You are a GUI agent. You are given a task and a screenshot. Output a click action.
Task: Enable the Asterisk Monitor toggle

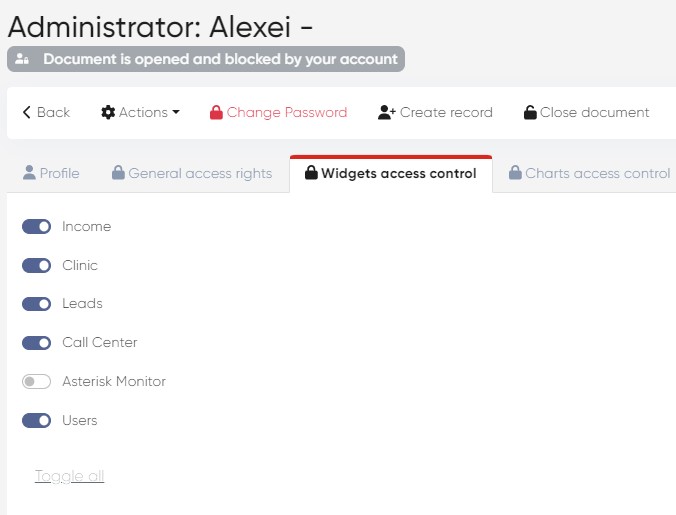tap(37, 382)
